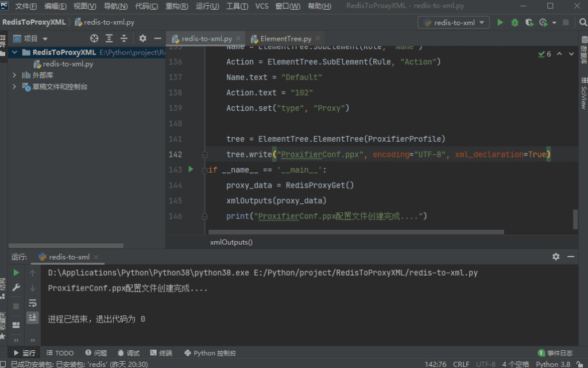Rerun redis-to-xml from run panel
588x368 pixels.
point(16,273)
